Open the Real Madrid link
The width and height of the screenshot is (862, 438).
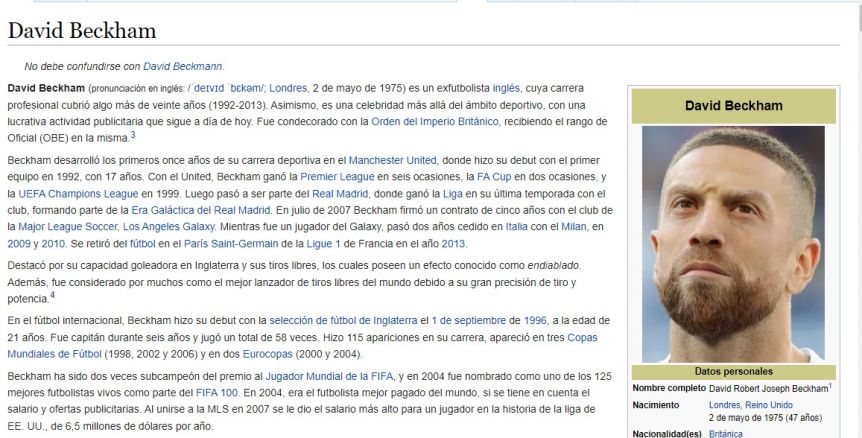340,194
